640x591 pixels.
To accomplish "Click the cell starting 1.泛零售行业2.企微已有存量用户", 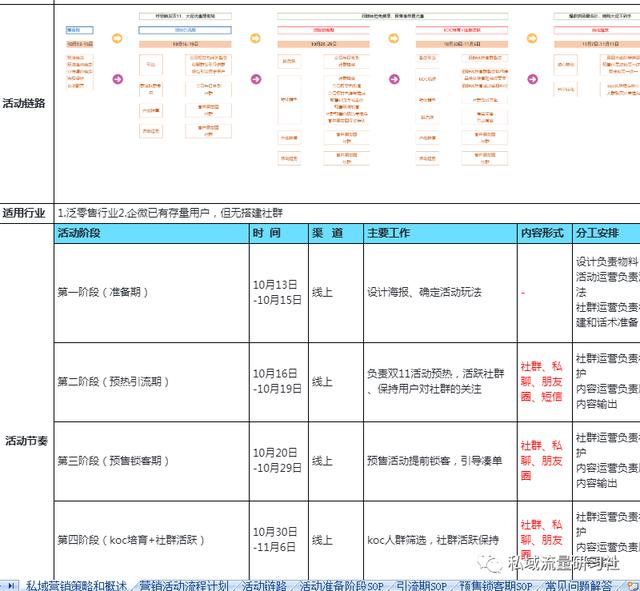I will pos(347,213).
